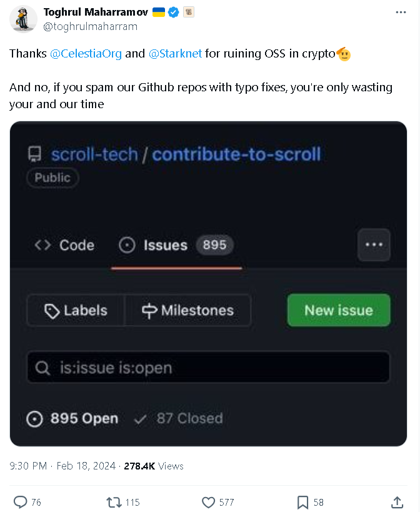420x512 pixels.
Task: Open the repository overflow menu
Action: coord(374,245)
